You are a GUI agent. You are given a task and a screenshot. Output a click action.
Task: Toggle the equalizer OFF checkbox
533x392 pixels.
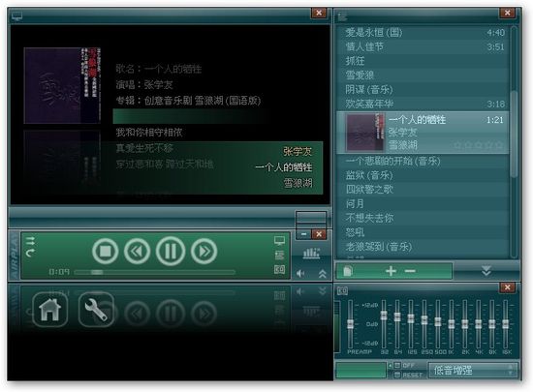pyautogui.click(x=397, y=366)
